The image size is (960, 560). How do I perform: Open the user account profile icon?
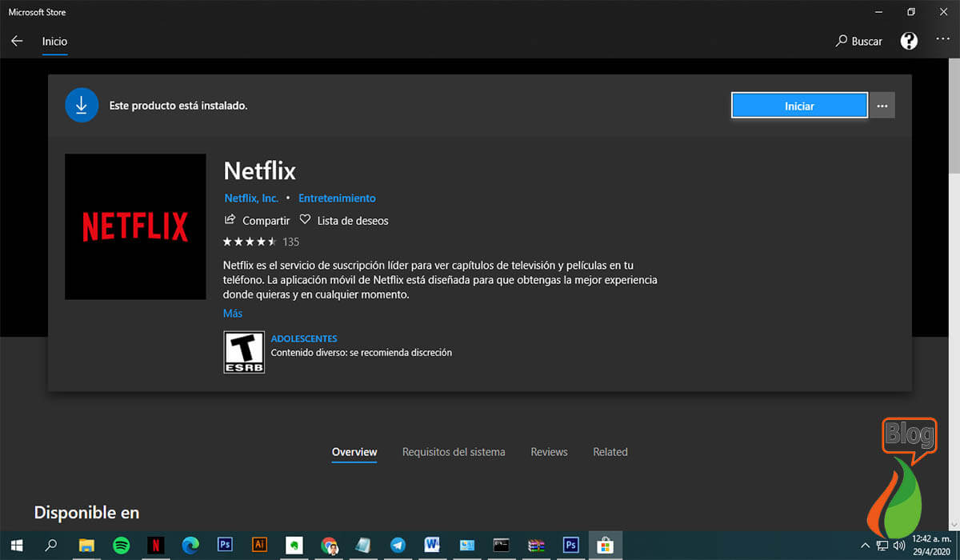tap(909, 41)
